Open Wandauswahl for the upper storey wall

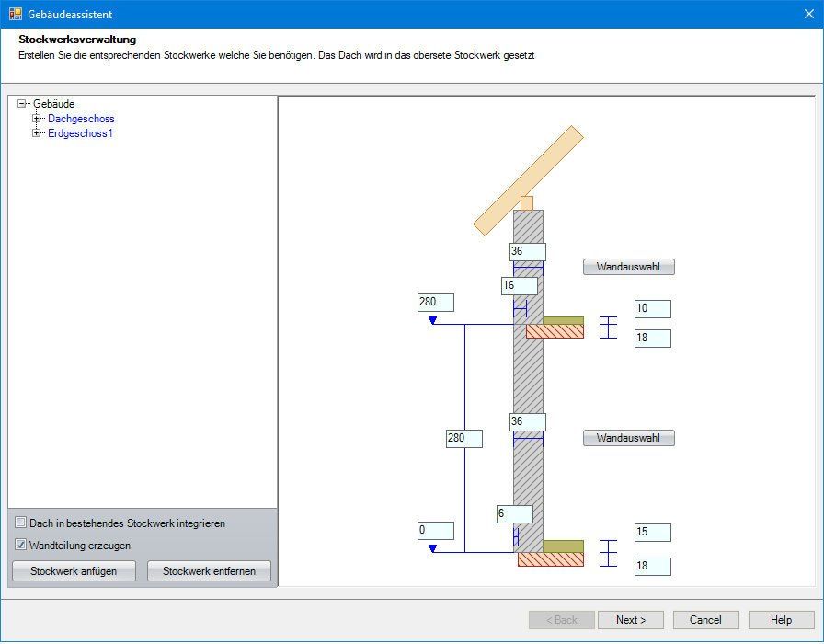tap(628, 267)
